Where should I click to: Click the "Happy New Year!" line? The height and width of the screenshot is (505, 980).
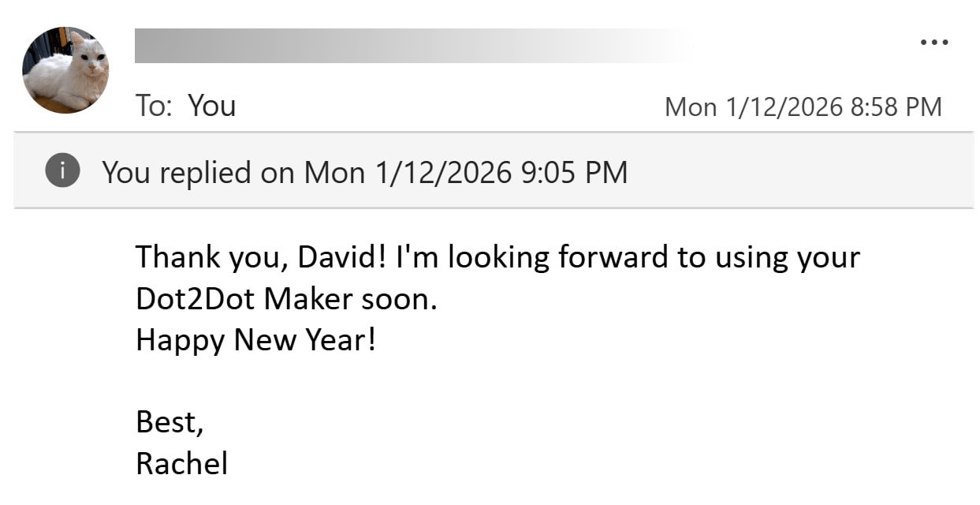point(255,340)
